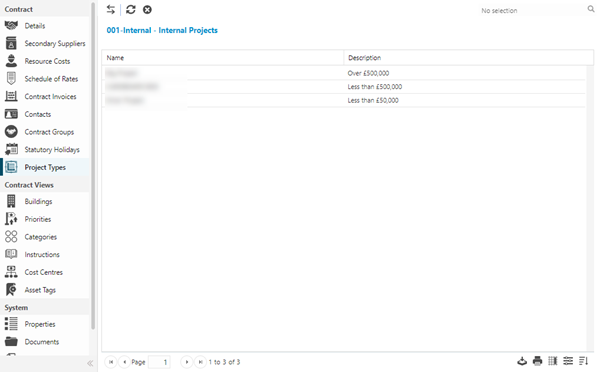600x372 pixels.
Task: Open the grid filter settings icon
Action: [568, 361]
